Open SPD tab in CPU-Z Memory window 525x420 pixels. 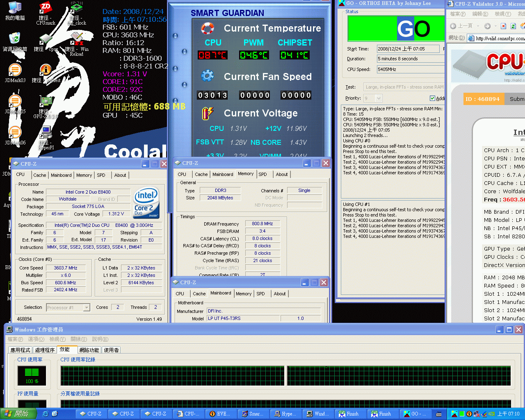click(263, 174)
